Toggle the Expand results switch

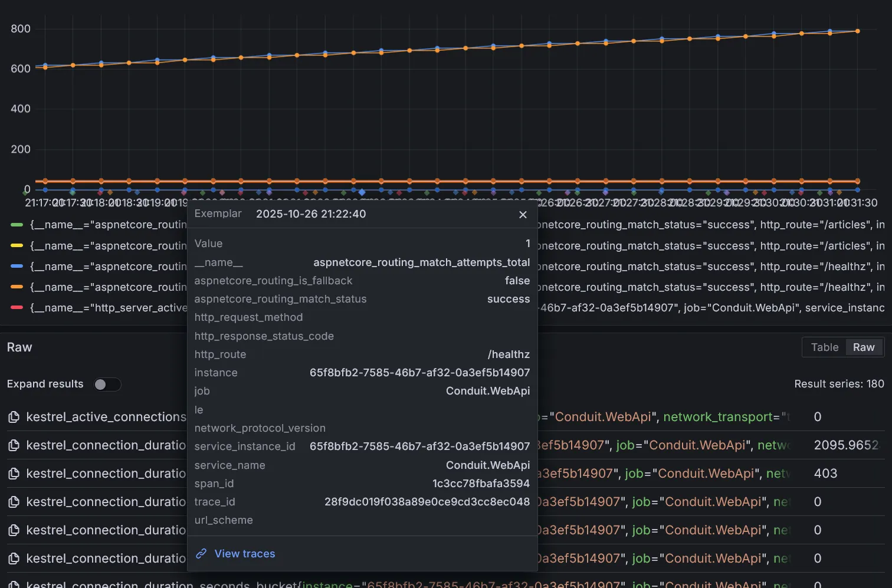(x=107, y=385)
